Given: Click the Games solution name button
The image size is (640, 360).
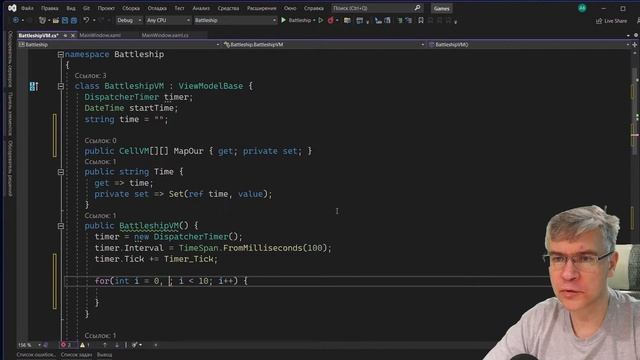Looking at the screenshot, I should tap(442, 8).
